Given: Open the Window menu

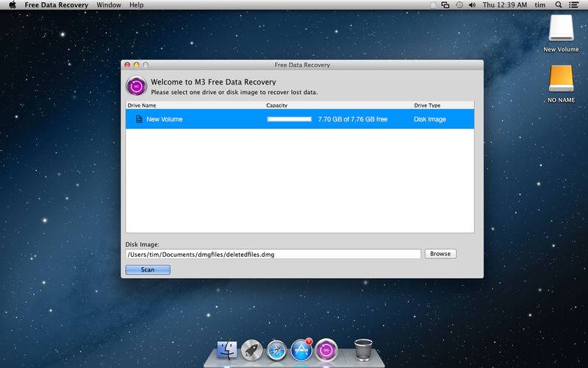Looking at the screenshot, I should [109, 5].
